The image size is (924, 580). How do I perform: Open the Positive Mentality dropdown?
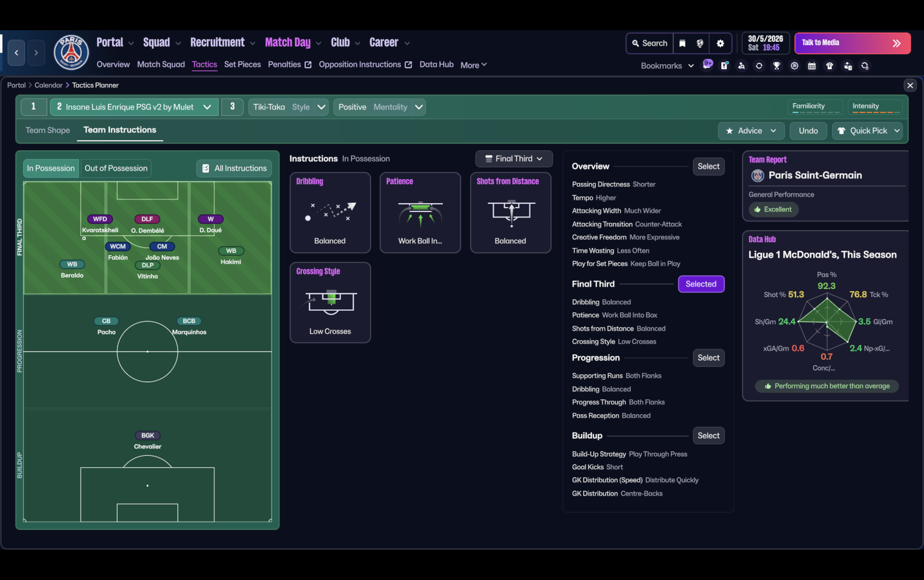[419, 107]
